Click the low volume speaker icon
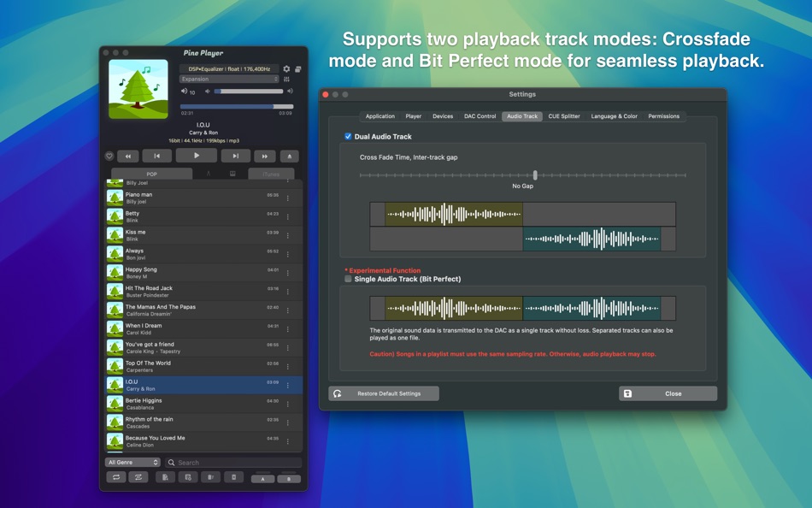 [x=208, y=92]
